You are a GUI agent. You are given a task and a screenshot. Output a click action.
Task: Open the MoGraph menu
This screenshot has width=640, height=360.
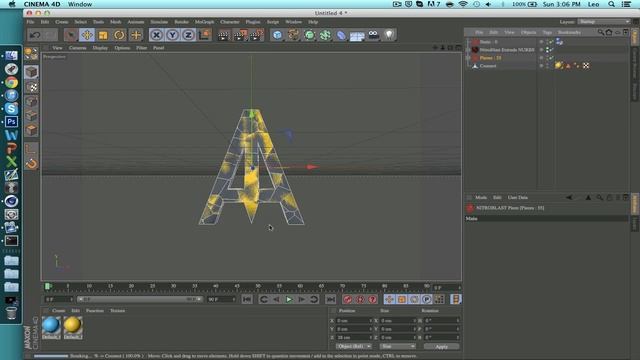[x=204, y=22]
